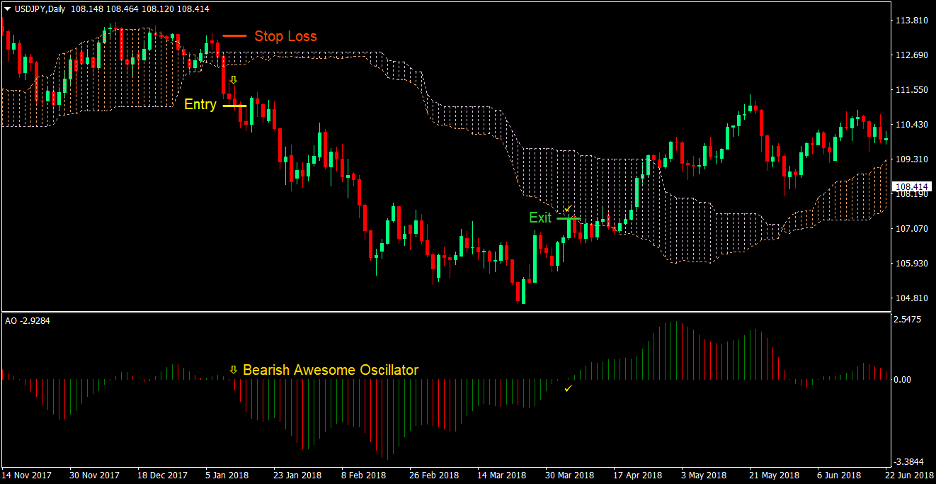Click the 30 Mar 2018 date label

(571, 475)
